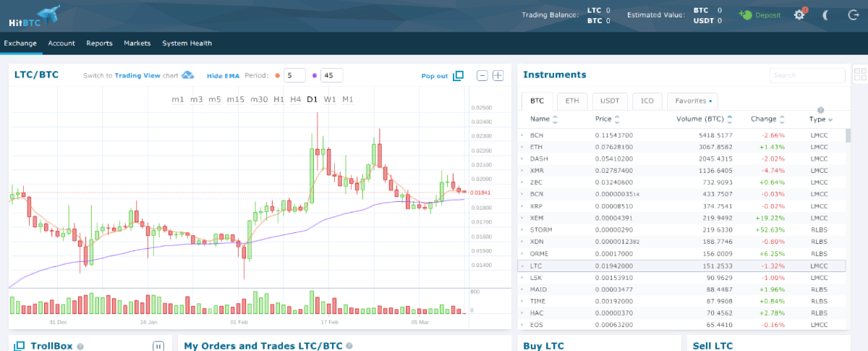
Task: Sort instruments by Name
Action: (x=544, y=119)
